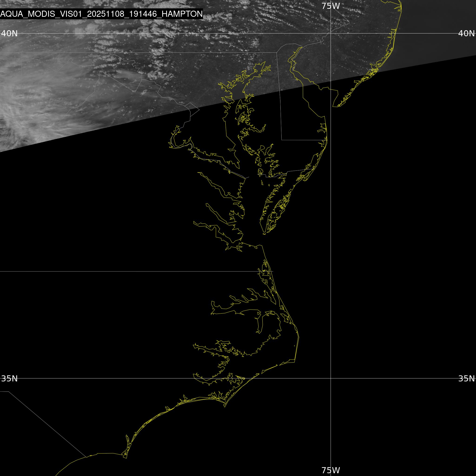The height and width of the screenshot is (476, 476).
Task: Click the Cape Lookout tip on the coastline
Action: tap(225, 407)
